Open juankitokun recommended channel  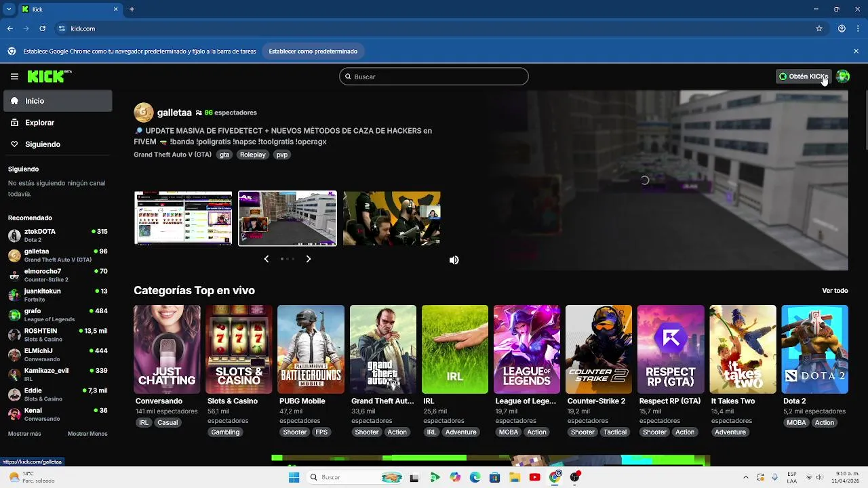coord(58,295)
